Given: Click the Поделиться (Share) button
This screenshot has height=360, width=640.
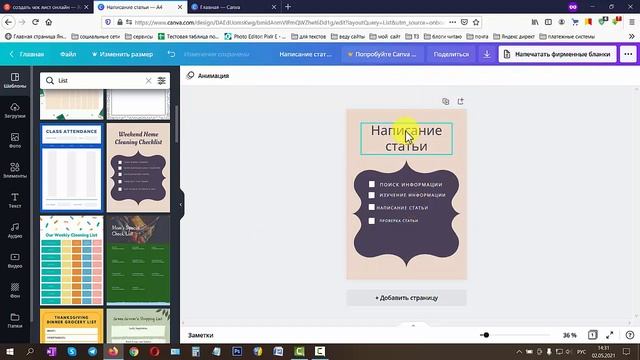Looking at the screenshot, I should 451,54.
